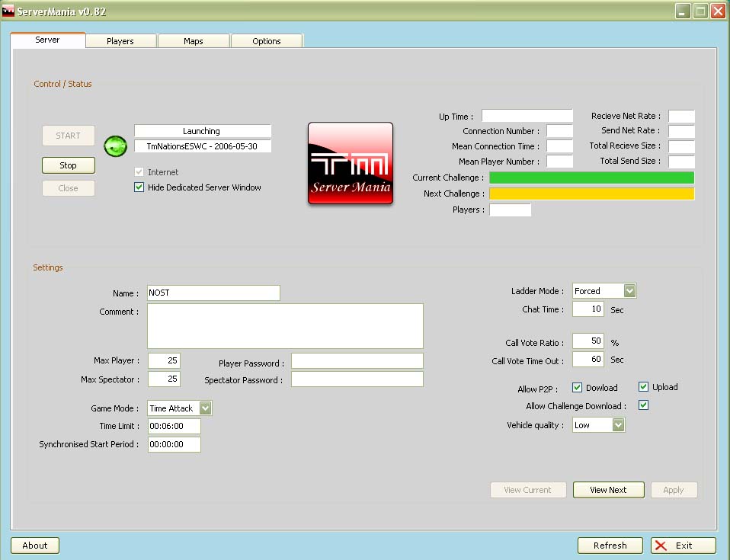Click the Stop button
Screen dimensions: 730x560
coord(69,165)
